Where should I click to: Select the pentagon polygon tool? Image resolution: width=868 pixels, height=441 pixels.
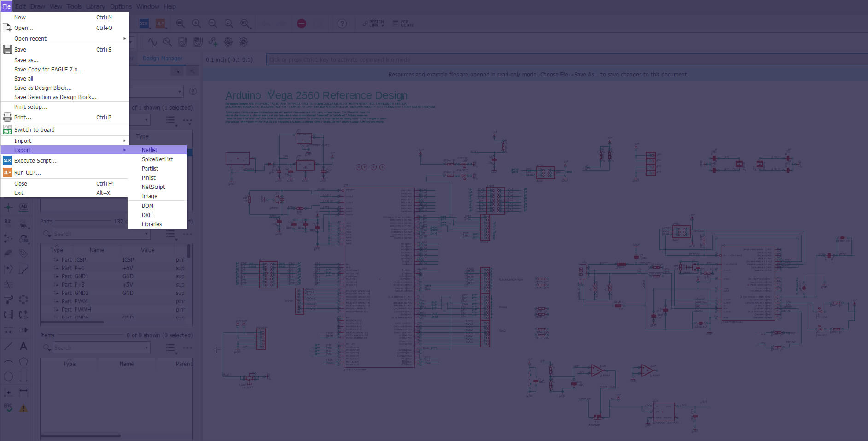23,362
